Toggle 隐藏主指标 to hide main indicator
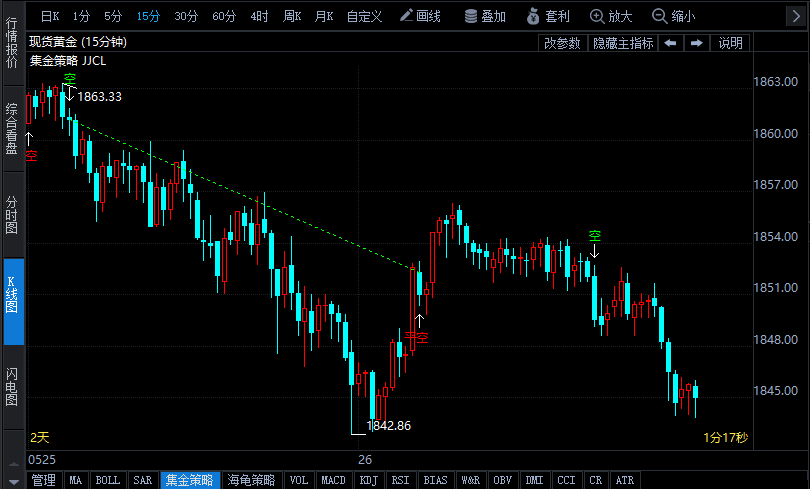The image size is (810, 489). (623, 43)
